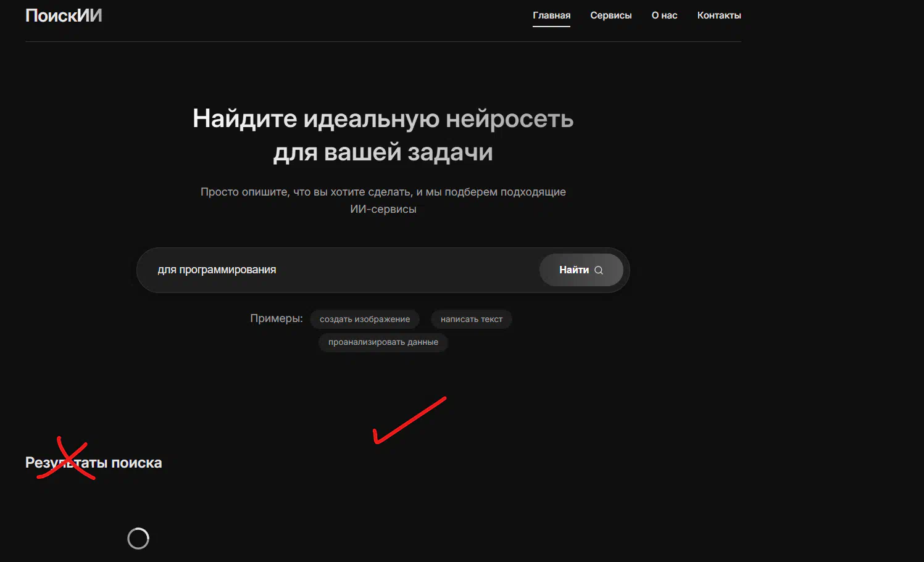Click the 'Примеры:' label

tap(276, 318)
